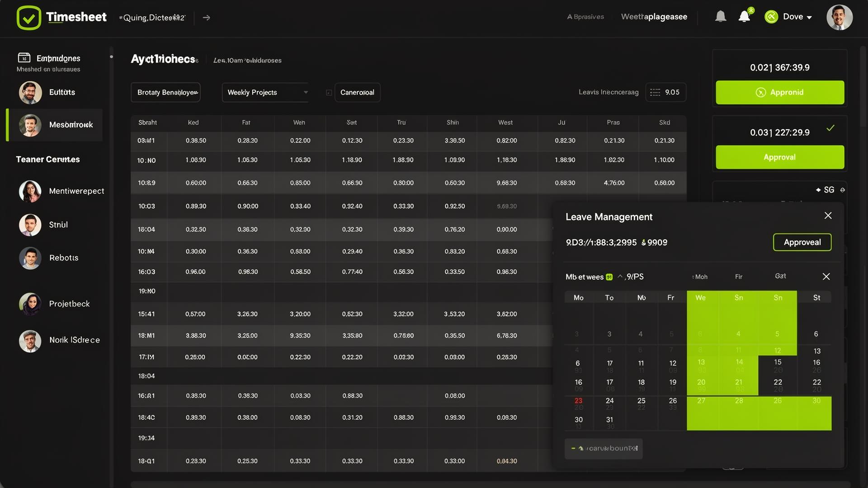Viewport: 868px width, 488px height.
Task: Open Stniul team member
Action: [x=43, y=225]
